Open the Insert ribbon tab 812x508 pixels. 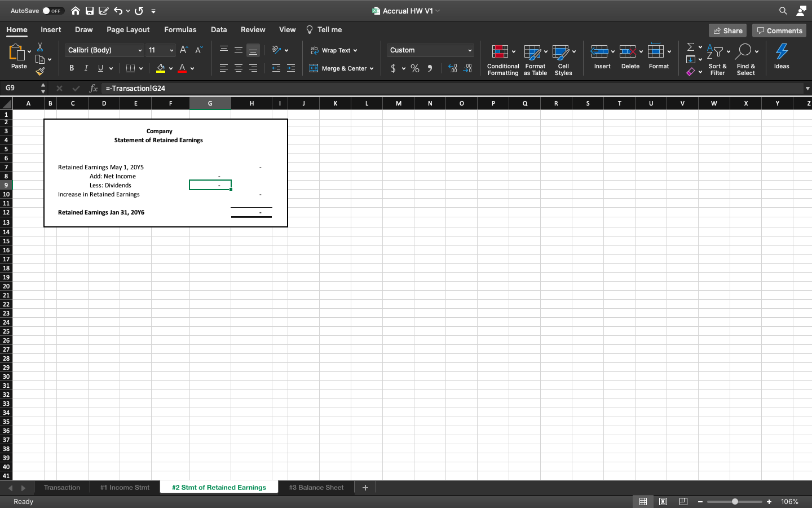tap(51, 29)
